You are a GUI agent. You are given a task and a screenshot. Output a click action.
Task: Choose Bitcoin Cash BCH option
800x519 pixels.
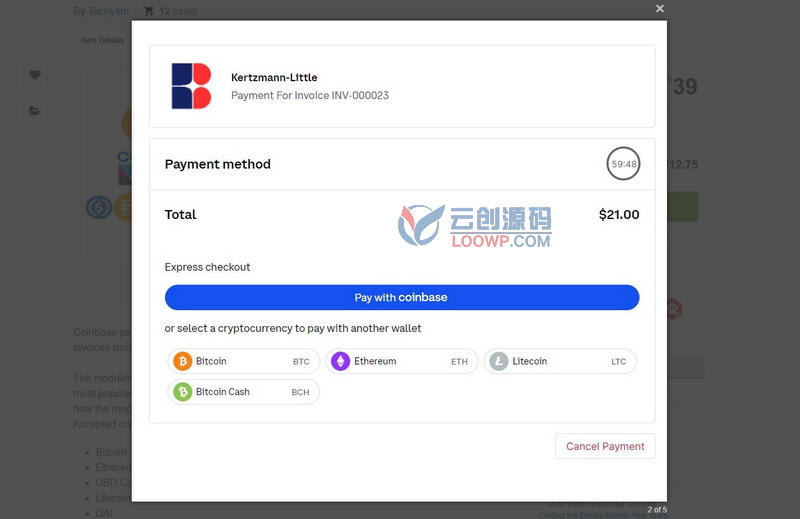point(243,392)
